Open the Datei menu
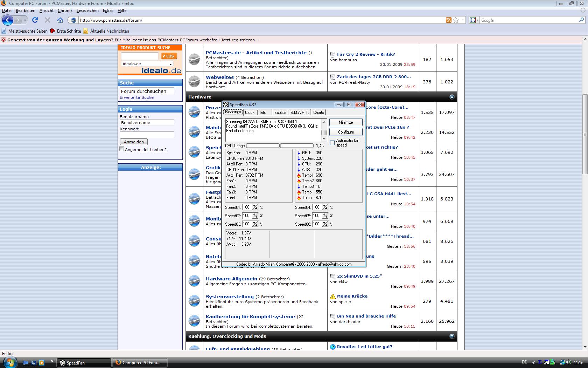The image size is (588, 368). coord(7,11)
